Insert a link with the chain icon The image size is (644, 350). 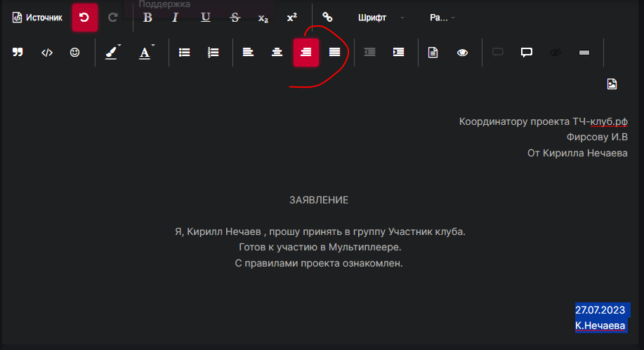coord(327,18)
